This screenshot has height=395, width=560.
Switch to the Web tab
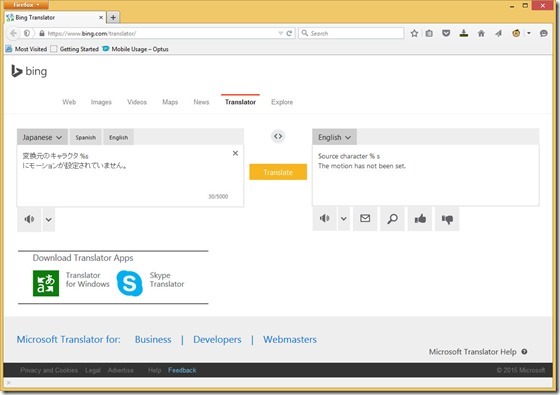pos(69,102)
